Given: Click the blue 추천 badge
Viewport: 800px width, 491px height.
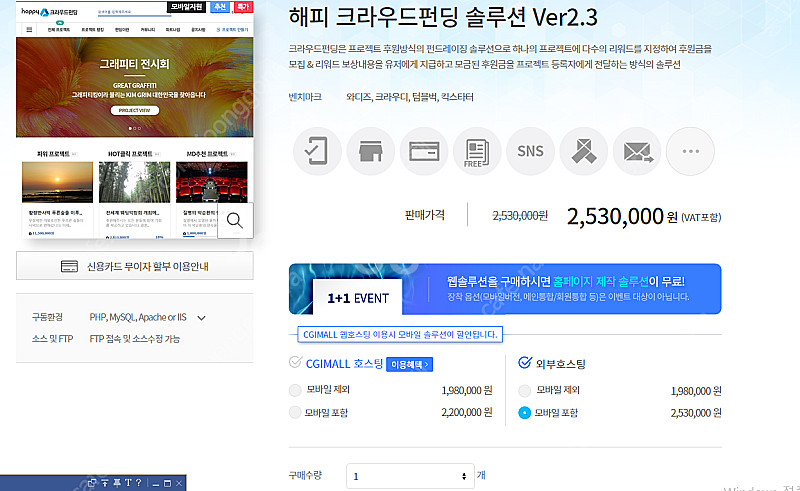Looking at the screenshot, I should [220, 7].
